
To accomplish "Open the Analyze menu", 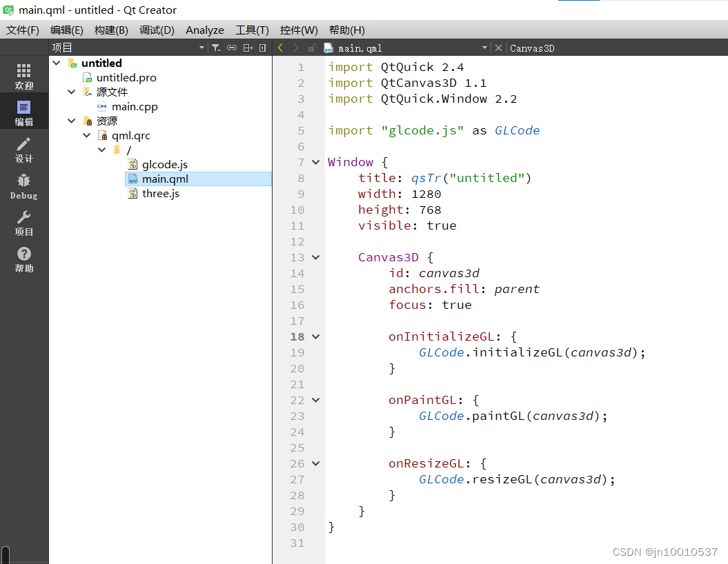I will [205, 30].
